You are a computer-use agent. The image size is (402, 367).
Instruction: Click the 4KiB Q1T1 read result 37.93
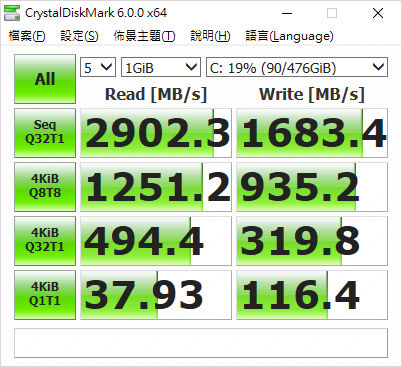pyautogui.click(x=156, y=295)
